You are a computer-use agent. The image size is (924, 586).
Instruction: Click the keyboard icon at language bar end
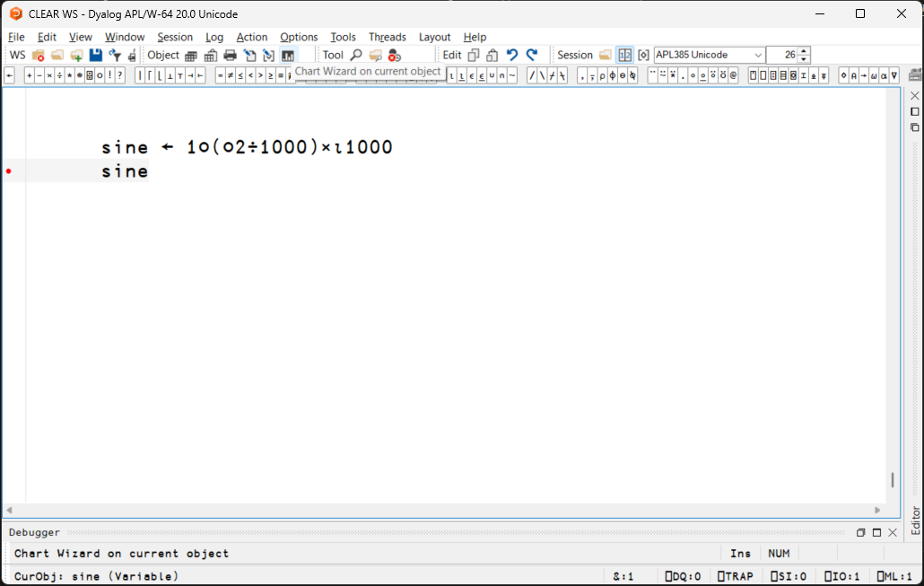tap(915, 74)
